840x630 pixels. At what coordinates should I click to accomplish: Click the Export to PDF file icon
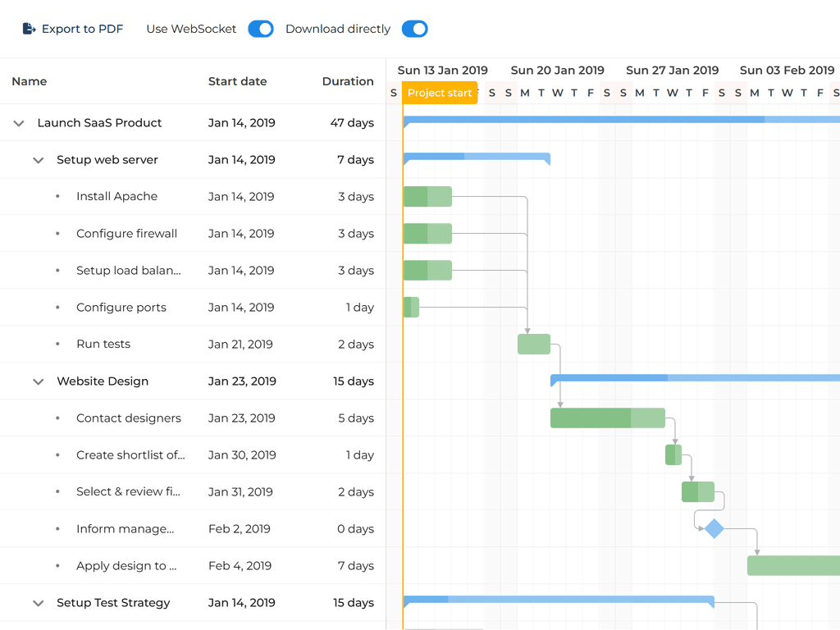(29, 29)
